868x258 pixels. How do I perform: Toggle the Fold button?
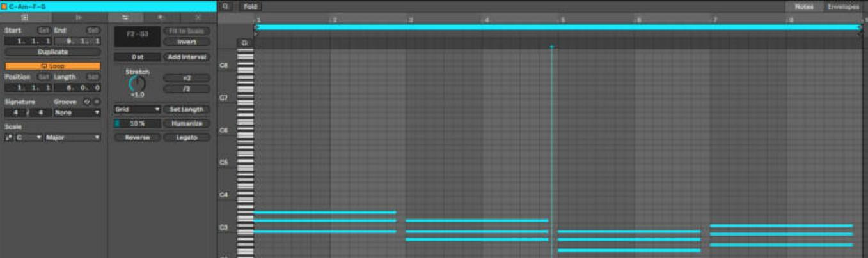click(251, 6)
